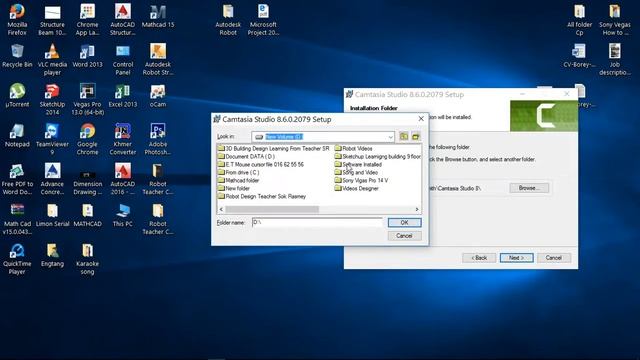Image resolution: width=640 pixels, height=360 pixels.
Task: Go up one level in the browse dialog
Action: [x=404, y=137]
